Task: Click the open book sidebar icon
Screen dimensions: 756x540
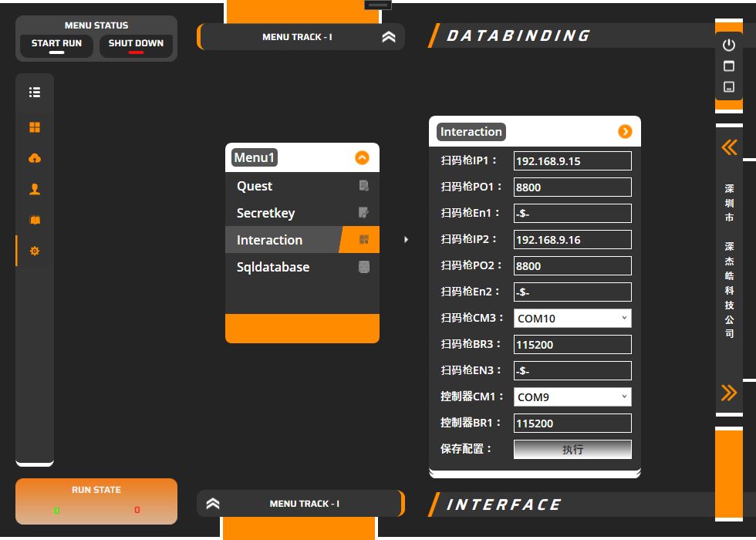Action: pyautogui.click(x=35, y=220)
